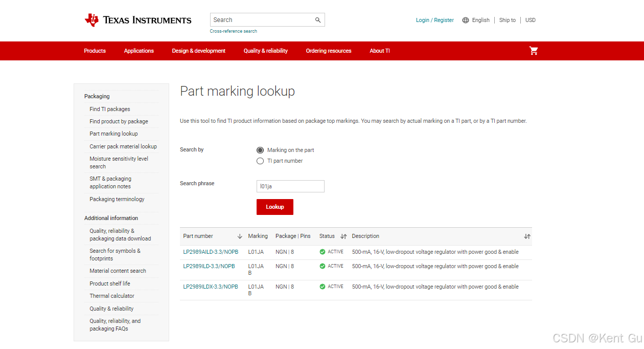Open Design & development menu
Screen dimensions: 644x349
click(x=199, y=51)
